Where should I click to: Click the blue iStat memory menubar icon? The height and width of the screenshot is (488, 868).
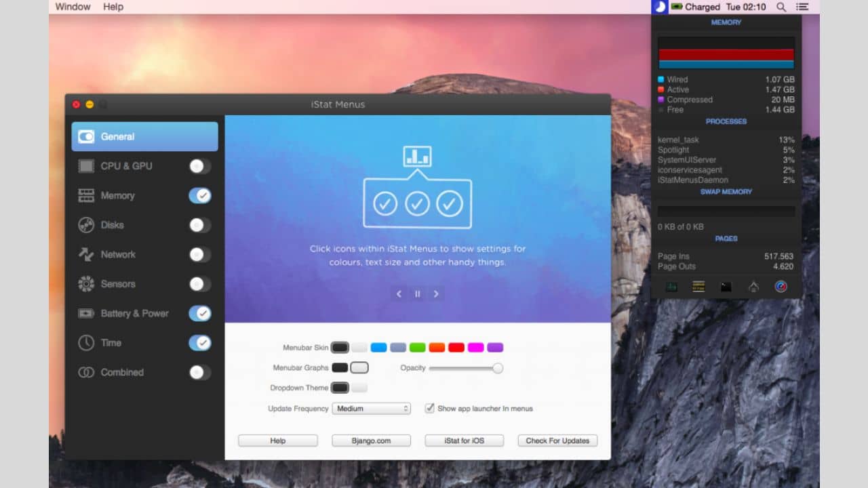[x=660, y=7]
